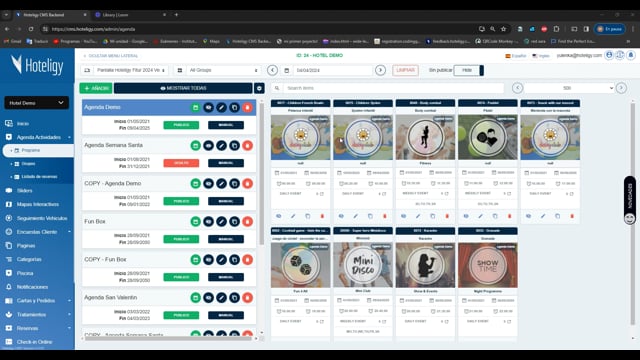
Task: Expand the Cartas y Pedidos sidebar menu
Action: click(x=38, y=301)
